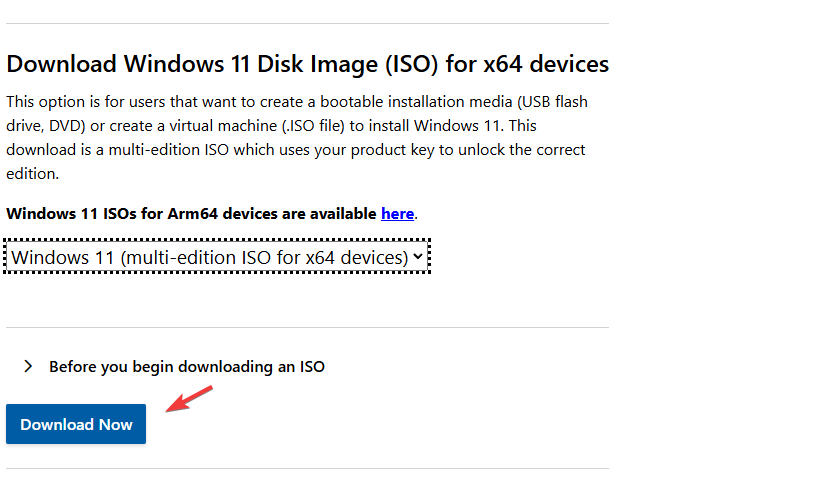Click the red arrow annotation
This screenshot has height=482, width=836.
pyautogui.click(x=189, y=399)
